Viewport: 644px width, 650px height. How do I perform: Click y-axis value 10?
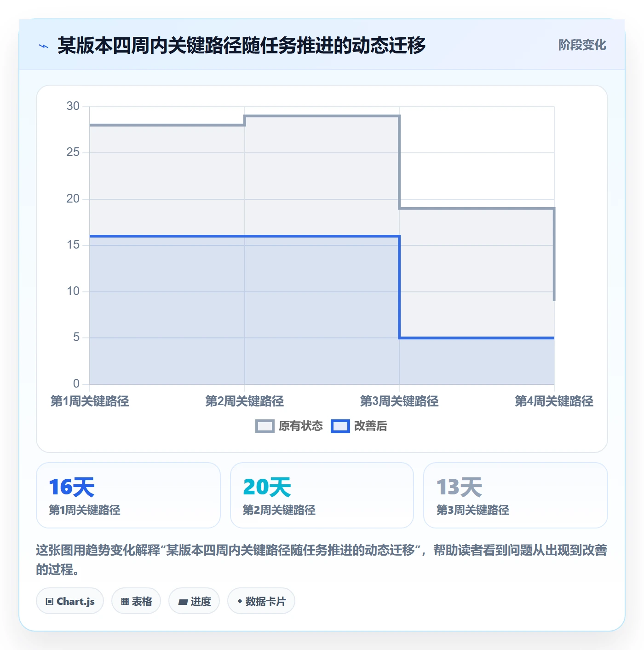(x=73, y=291)
